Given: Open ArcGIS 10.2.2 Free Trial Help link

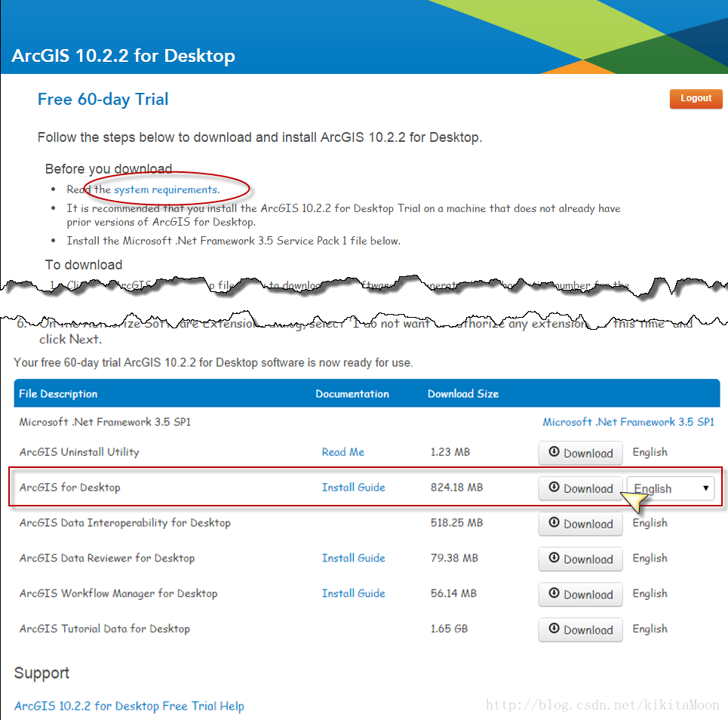Looking at the screenshot, I should point(129,706).
